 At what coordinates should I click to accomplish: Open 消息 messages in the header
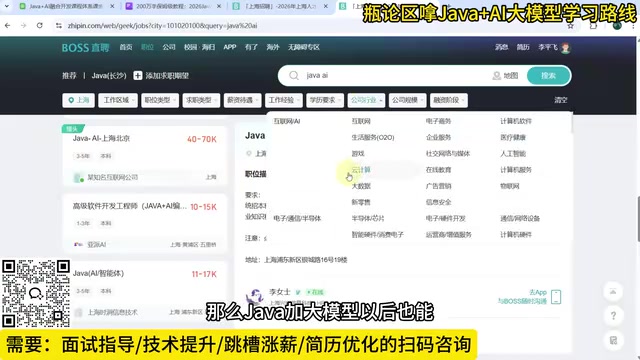(501, 47)
